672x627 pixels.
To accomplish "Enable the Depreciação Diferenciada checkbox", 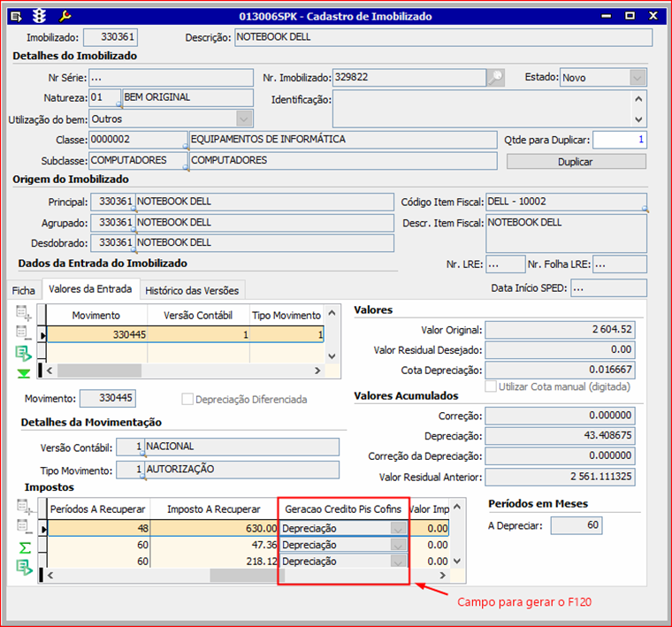I will click(x=187, y=399).
